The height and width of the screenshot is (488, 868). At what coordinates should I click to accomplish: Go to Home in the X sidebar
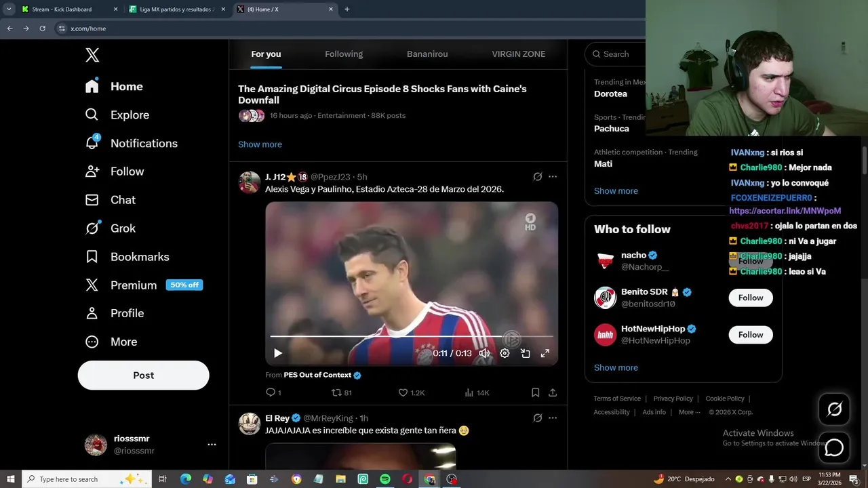coord(114,86)
